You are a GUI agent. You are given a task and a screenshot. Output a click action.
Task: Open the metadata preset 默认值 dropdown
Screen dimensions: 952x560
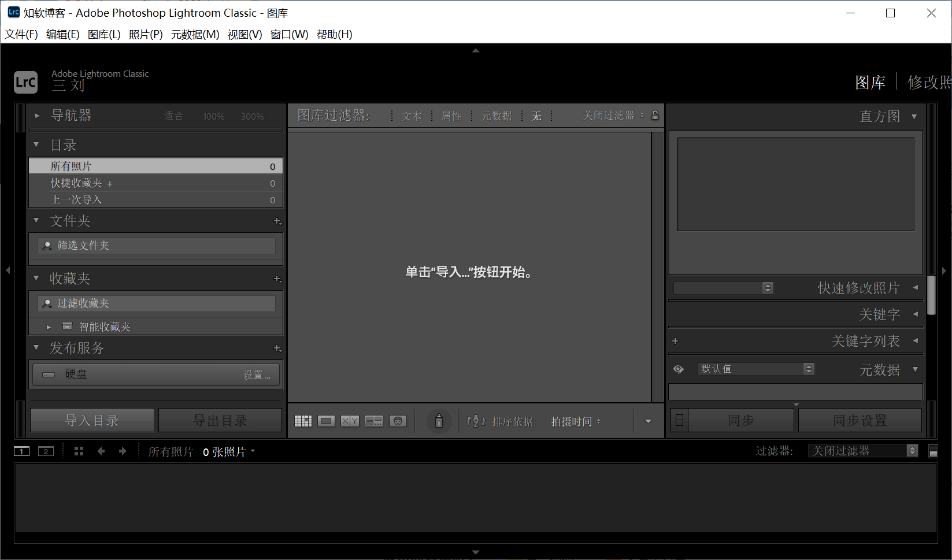tap(756, 369)
